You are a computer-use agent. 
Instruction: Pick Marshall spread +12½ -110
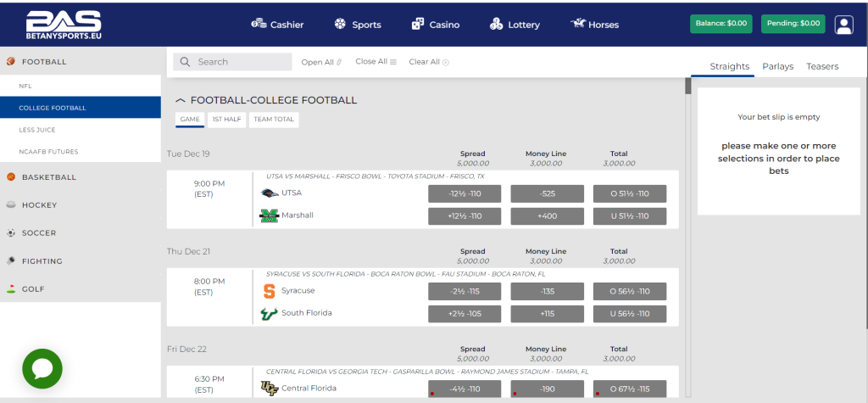point(465,216)
